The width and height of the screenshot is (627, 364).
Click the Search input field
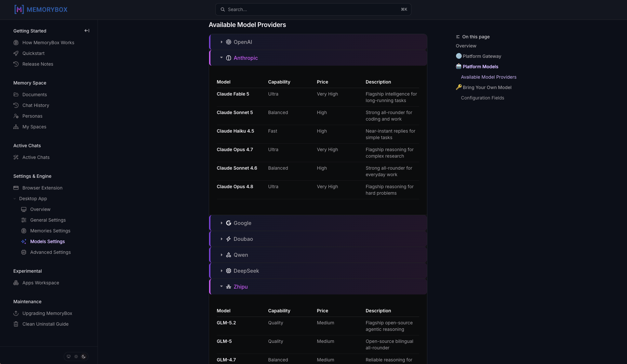point(313,9)
